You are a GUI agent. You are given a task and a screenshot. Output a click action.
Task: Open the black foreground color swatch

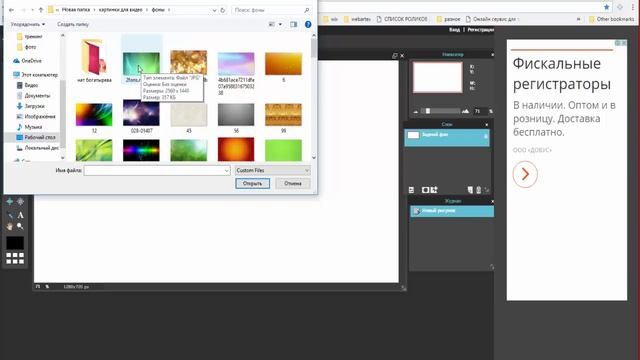coord(15,242)
